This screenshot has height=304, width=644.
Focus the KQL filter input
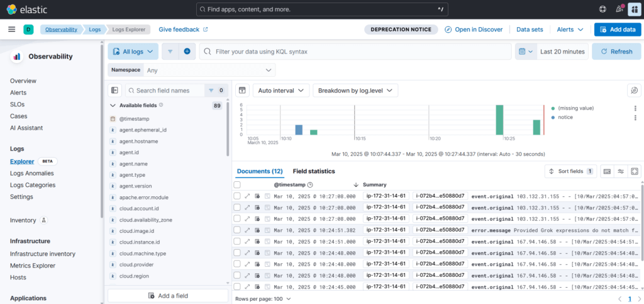click(x=355, y=52)
